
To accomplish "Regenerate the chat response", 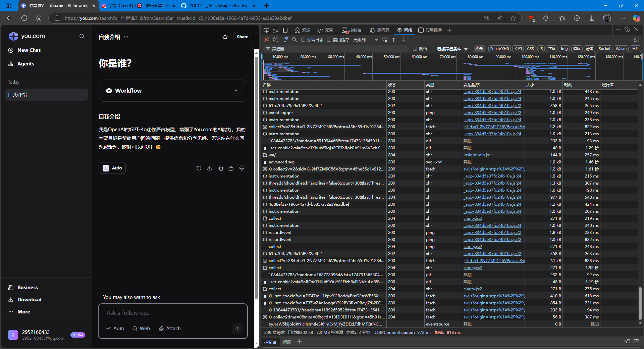I will tap(199, 168).
